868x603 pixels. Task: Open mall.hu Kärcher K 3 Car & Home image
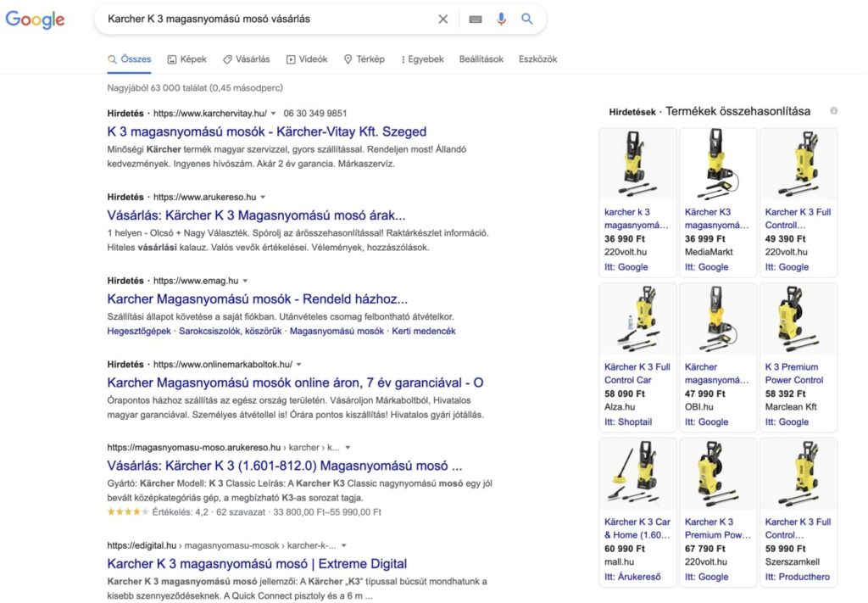[x=637, y=474]
